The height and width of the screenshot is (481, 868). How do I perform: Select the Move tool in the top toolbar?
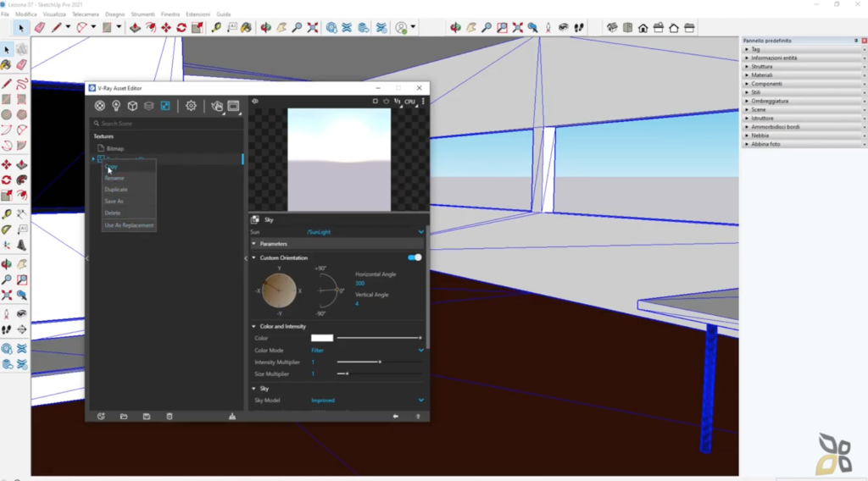point(166,27)
